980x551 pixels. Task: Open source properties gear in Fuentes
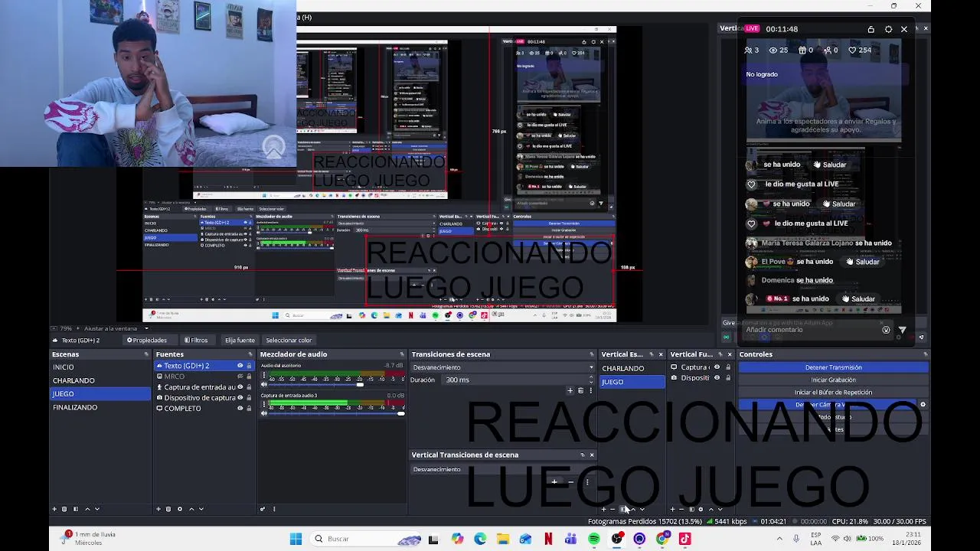tap(180, 509)
